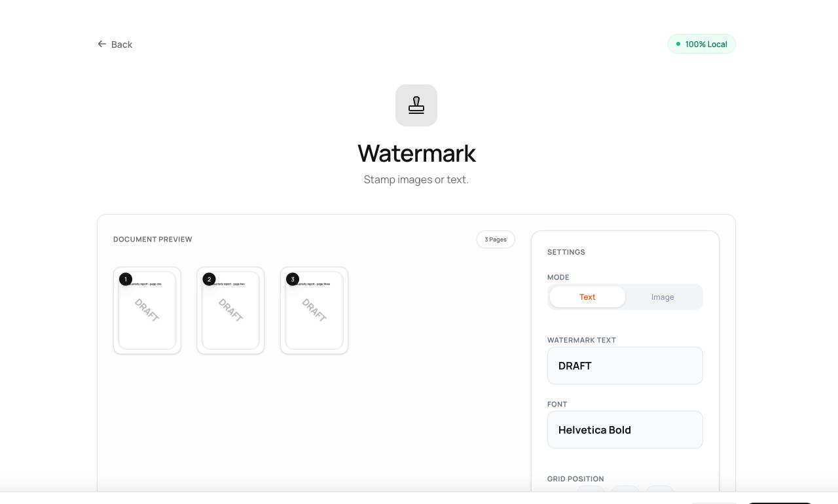Click the Watermark Text input field
This screenshot has width=838, height=504.
625,366
